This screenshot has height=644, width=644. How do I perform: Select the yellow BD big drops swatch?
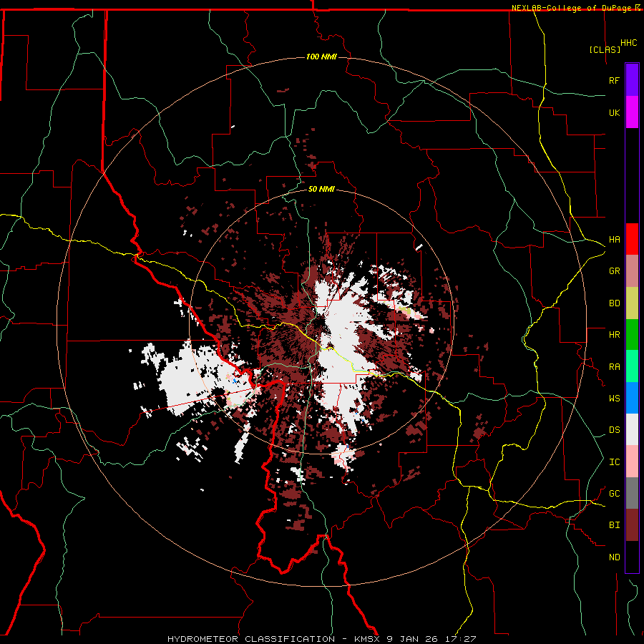(632, 303)
